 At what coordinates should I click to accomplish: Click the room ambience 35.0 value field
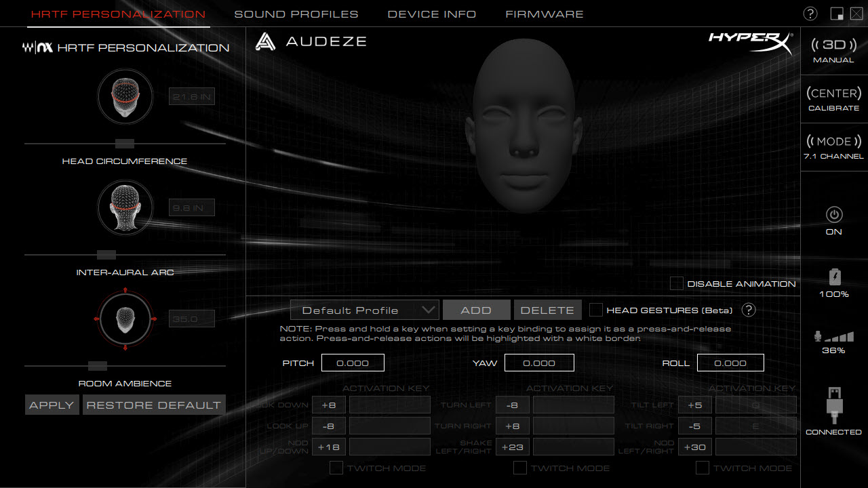[192, 319]
